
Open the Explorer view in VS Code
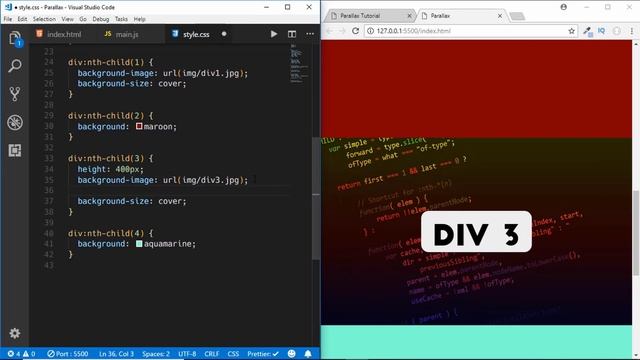15,38
